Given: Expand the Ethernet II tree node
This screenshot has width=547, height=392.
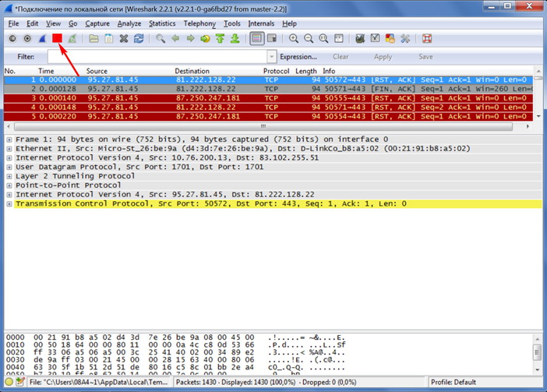Looking at the screenshot, I should click(9, 149).
